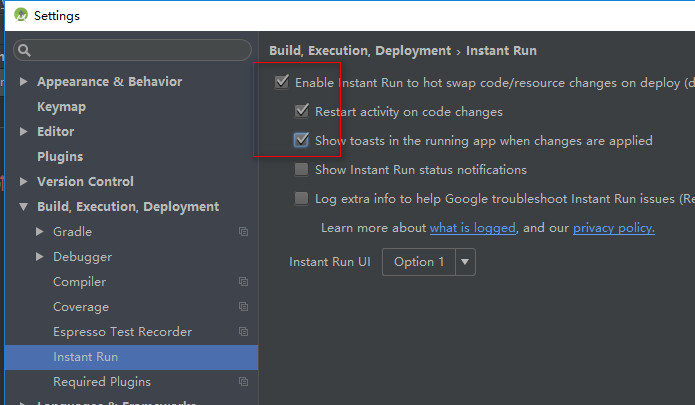Select Editor category in sidebar
The image size is (695, 405).
click(x=55, y=132)
